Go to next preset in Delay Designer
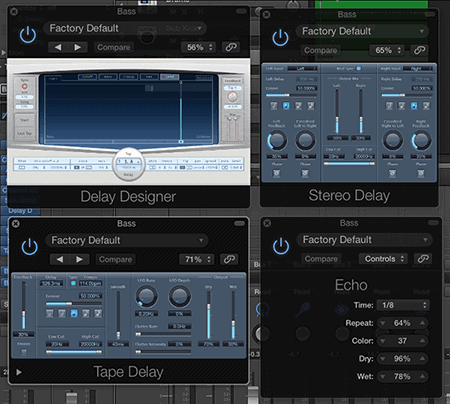Screen dimensions: 450x404 click(x=77, y=47)
